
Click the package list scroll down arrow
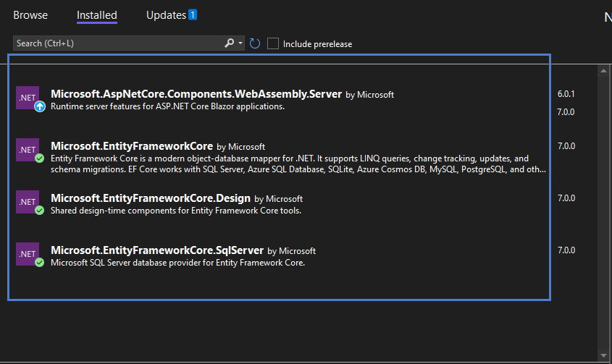coord(604,355)
